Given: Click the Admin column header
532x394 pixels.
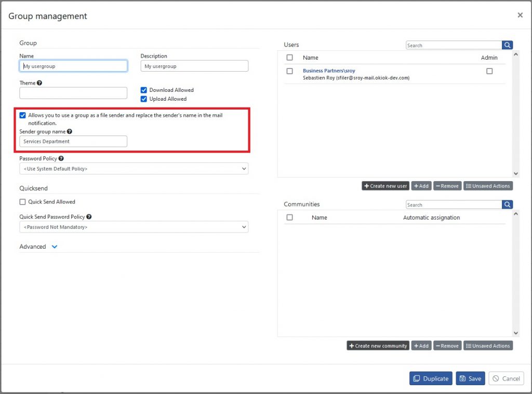Looking at the screenshot, I should tap(489, 58).
